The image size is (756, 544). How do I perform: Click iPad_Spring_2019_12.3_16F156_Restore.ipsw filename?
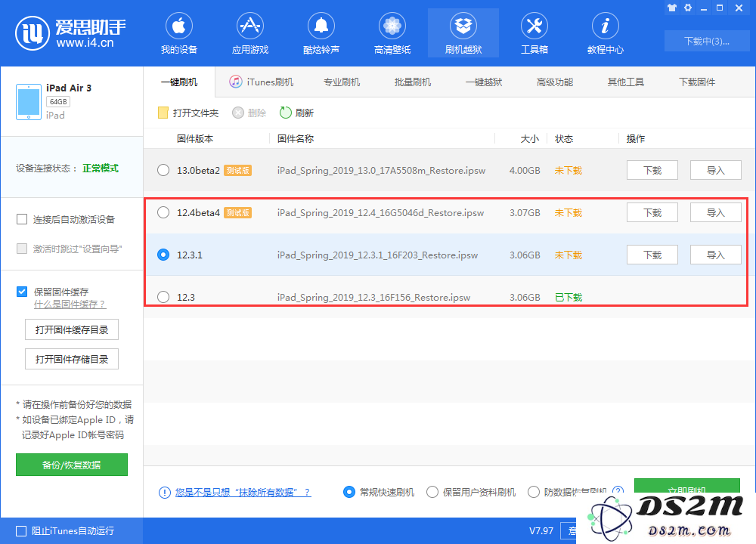tap(373, 297)
